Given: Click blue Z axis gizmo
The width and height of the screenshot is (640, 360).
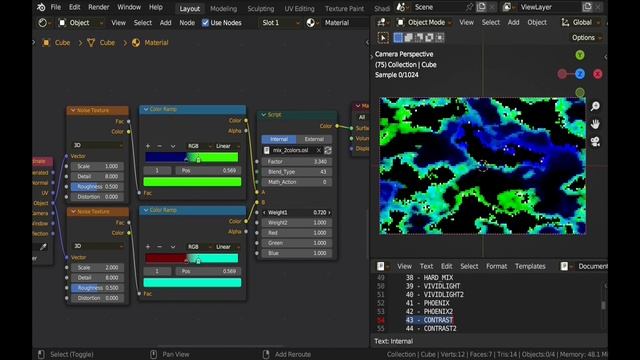Looking at the screenshot, I should pyautogui.click(x=580, y=74).
